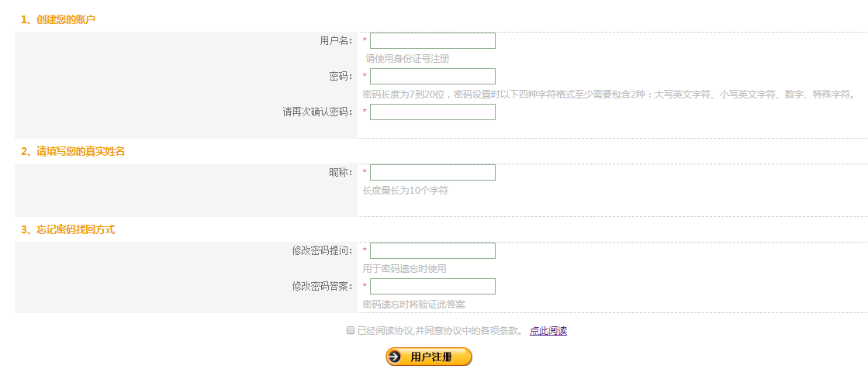868x372 pixels.
Task: Click the 2、请填写您的真实姓名 heading
Action: click(73, 151)
